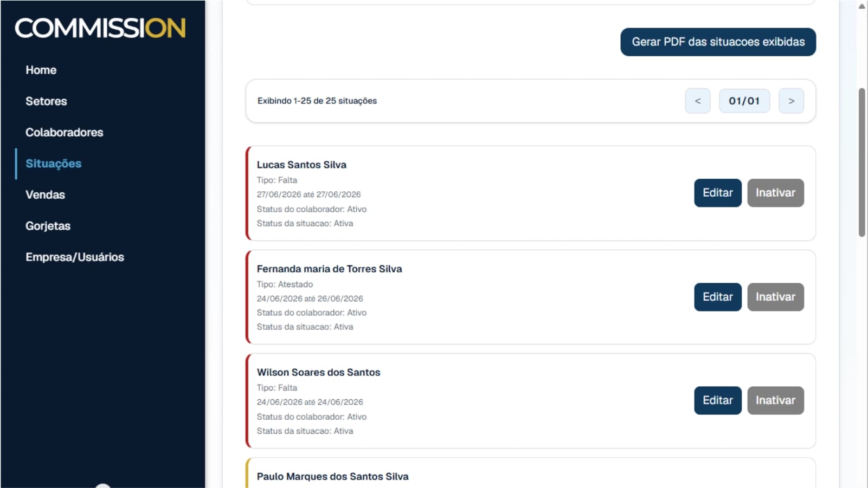Click "Status do colaborador: Ativo" in Wilson's card
This screenshot has height=488, width=868.
click(312, 417)
